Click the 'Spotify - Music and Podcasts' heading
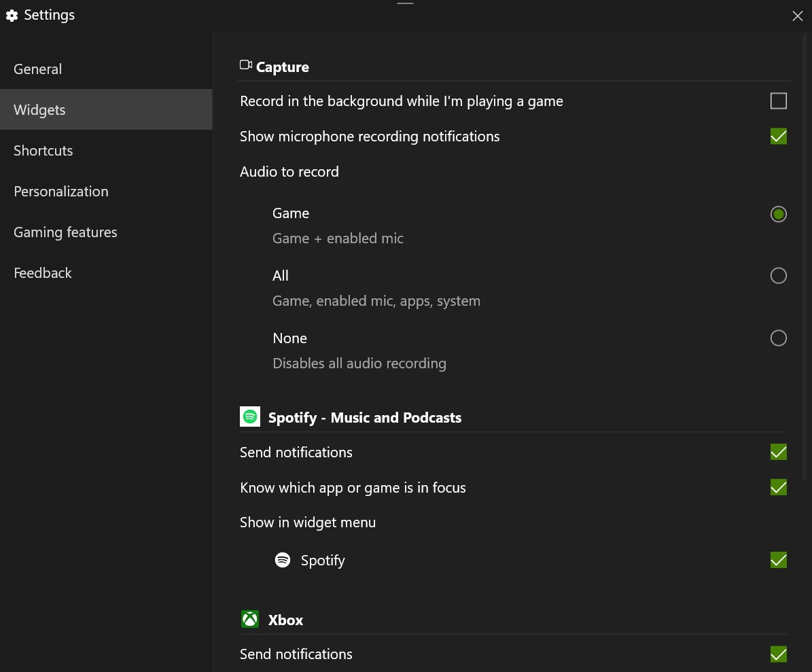Viewport: 812px width, 672px height. (365, 418)
